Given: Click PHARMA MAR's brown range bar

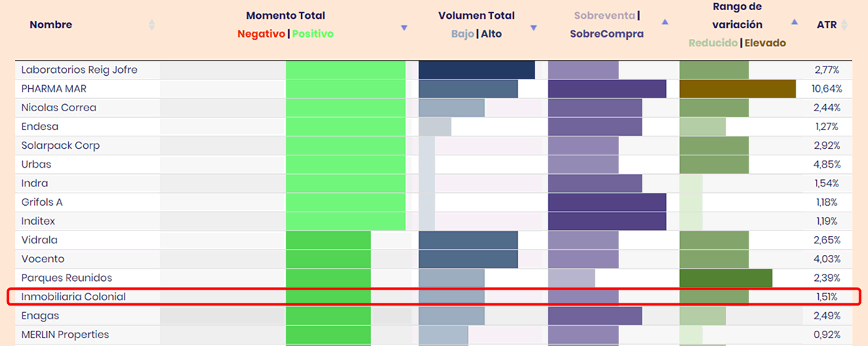Looking at the screenshot, I should click(737, 89).
